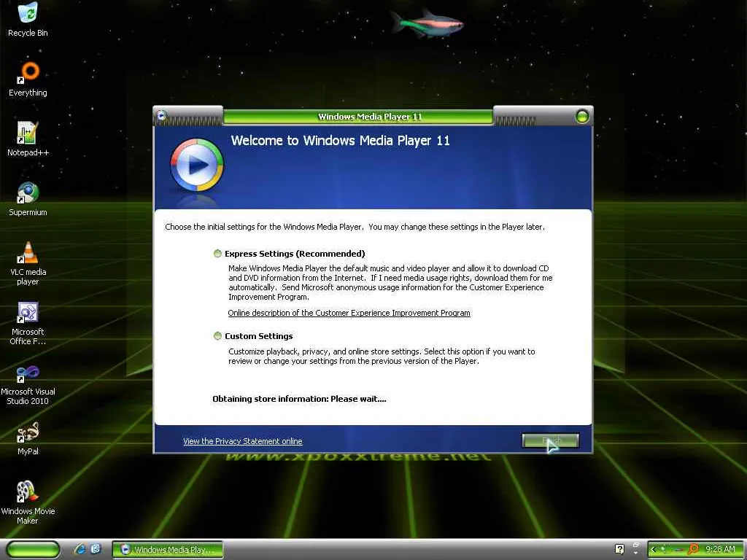
Task: Click the Finish button in the dialog
Action: tap(550, 440)
